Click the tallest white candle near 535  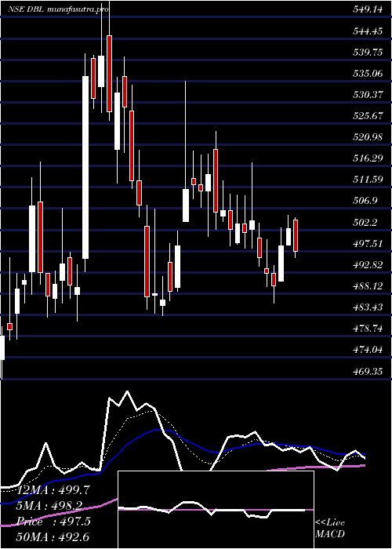[x=85, y=167]
